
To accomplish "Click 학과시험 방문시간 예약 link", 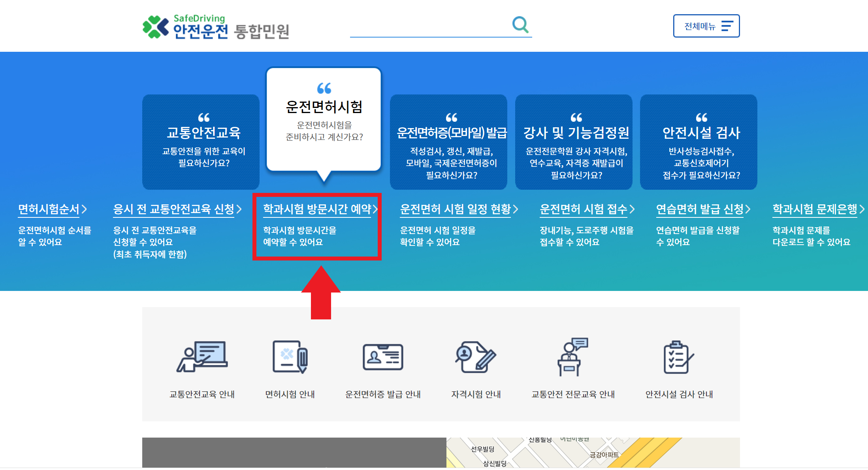I will pyautogui.click(x=317, y=209).
